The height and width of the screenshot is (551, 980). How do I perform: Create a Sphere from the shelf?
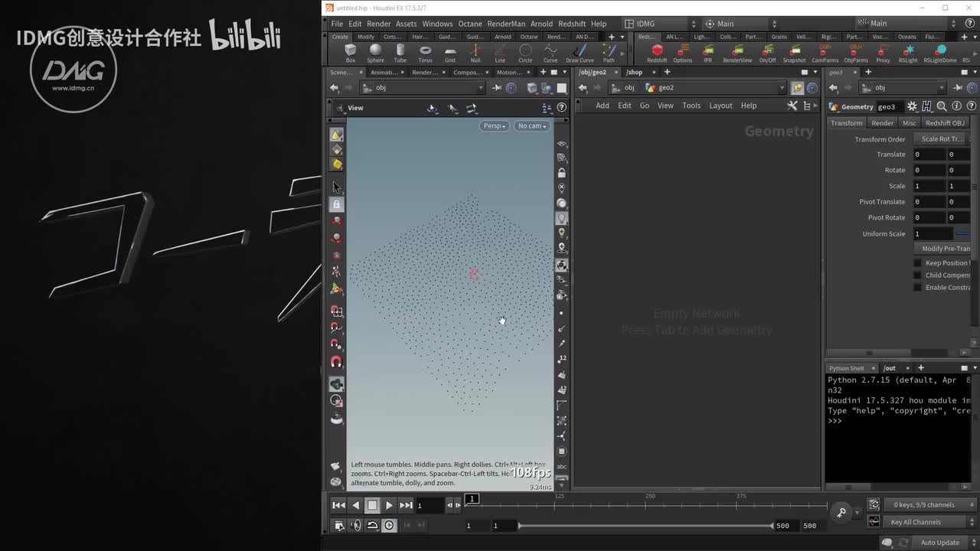375,54
